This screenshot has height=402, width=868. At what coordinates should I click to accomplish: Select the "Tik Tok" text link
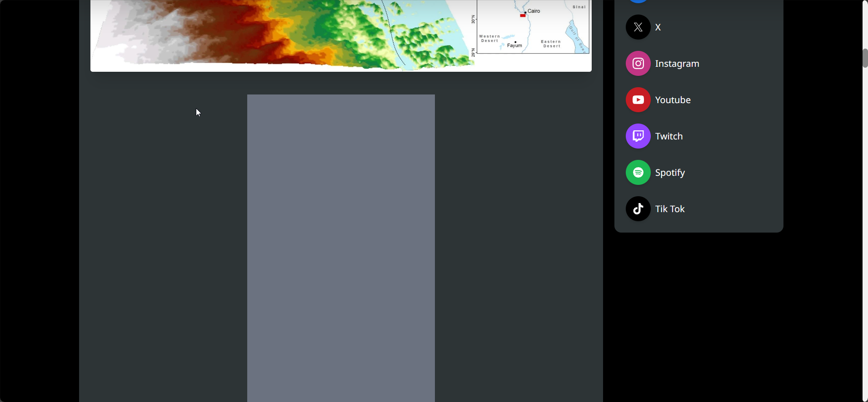pos(669,209)
